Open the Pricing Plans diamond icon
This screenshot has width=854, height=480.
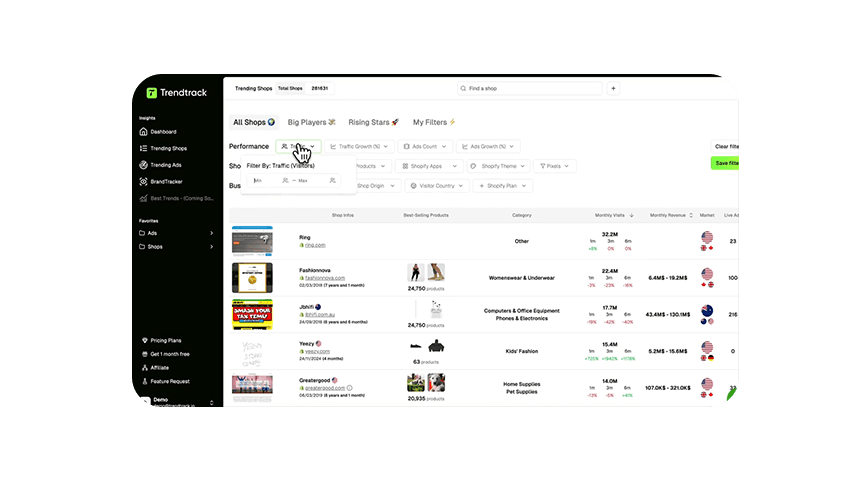[x=145, y=340]
